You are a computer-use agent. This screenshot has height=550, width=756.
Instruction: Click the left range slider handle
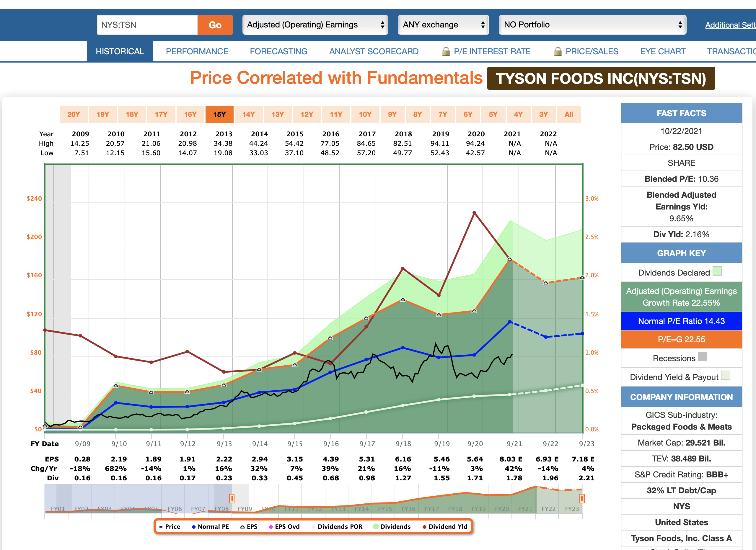[x=232, y=498]
